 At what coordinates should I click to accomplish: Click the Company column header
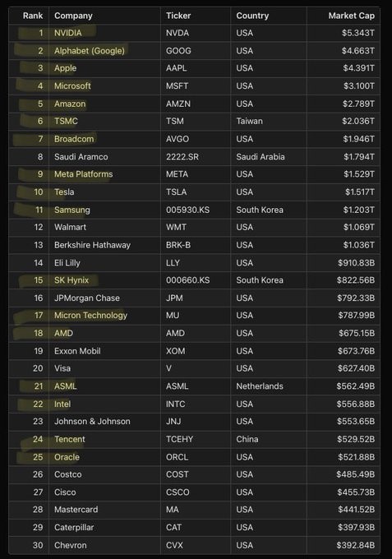click(x=73, y=16)
